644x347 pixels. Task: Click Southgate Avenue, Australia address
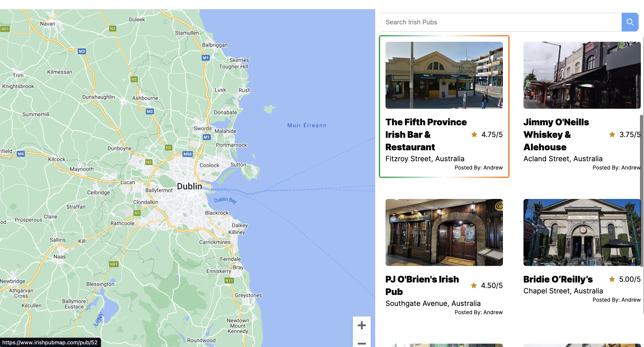(x=433, y=303)
